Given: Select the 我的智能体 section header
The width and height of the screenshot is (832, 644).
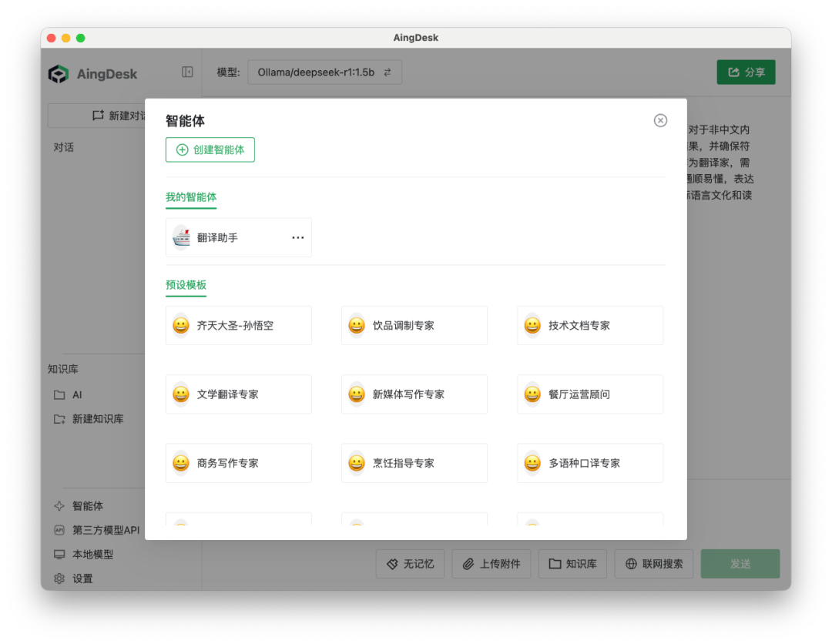Looking at the screenshot, I should [190, 198].
